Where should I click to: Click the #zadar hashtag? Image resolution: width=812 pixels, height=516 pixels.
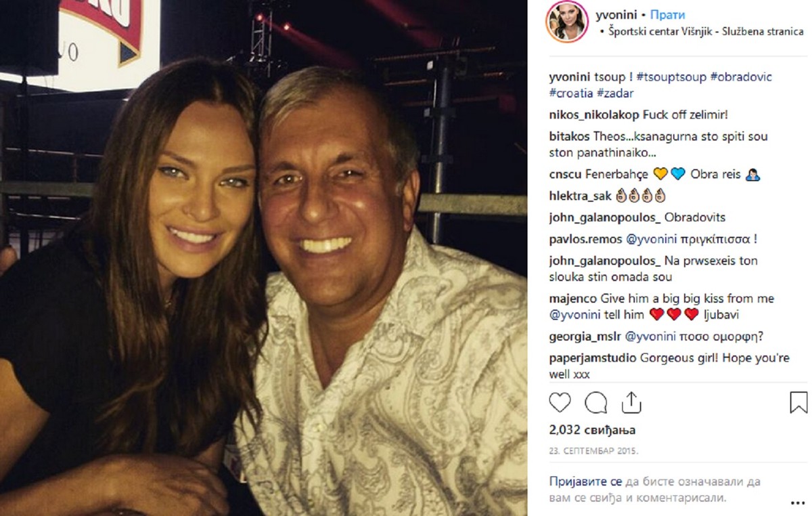[614, 93]
